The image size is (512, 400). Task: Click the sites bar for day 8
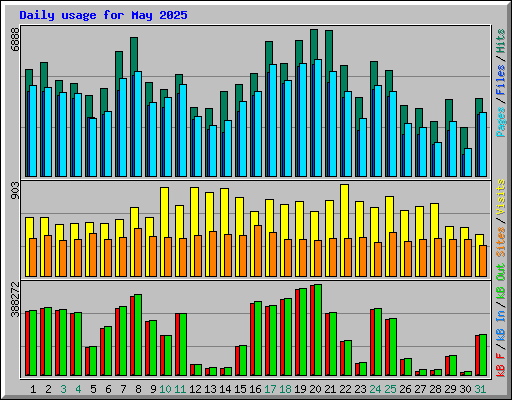click(x=138, y=252)
